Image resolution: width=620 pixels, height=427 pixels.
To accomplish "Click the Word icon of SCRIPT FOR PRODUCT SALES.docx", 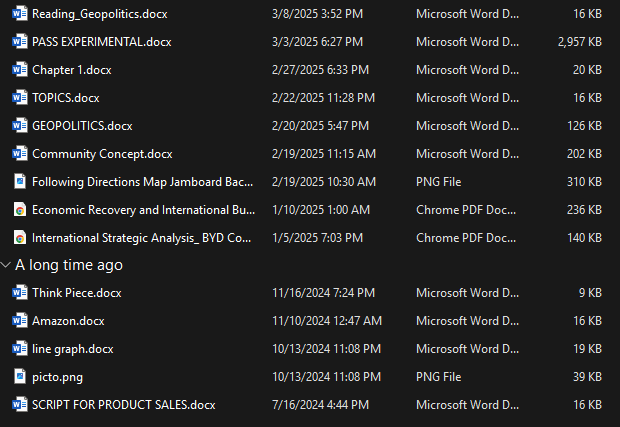I will point(20,405).
